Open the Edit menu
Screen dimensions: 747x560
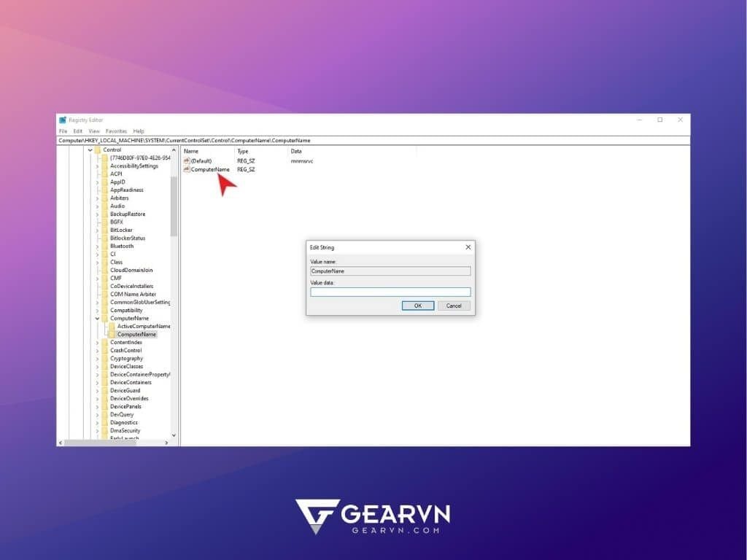[x=77, y=131]
